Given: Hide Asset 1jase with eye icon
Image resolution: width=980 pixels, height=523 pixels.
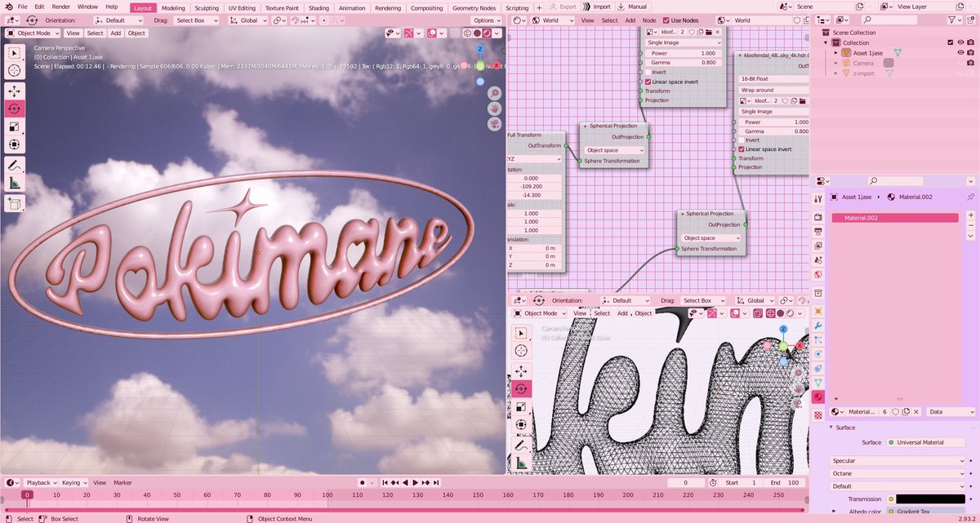Looking at the screenshot, I should [960, 52].
